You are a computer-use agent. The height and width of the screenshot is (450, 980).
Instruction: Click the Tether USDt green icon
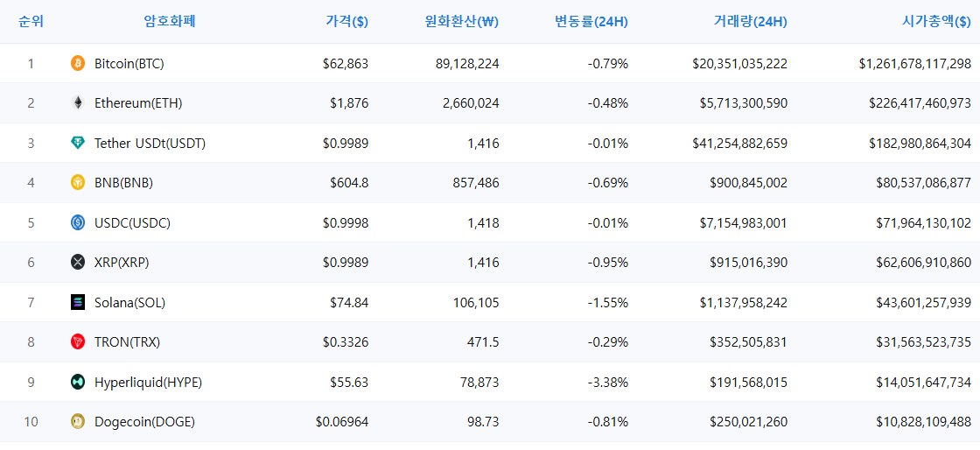coord(78,143)
